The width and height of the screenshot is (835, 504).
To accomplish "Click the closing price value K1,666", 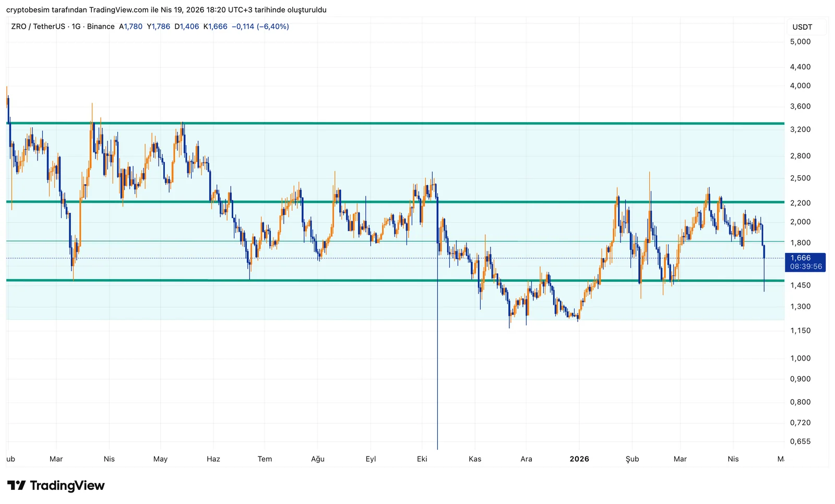I will 216,27.
